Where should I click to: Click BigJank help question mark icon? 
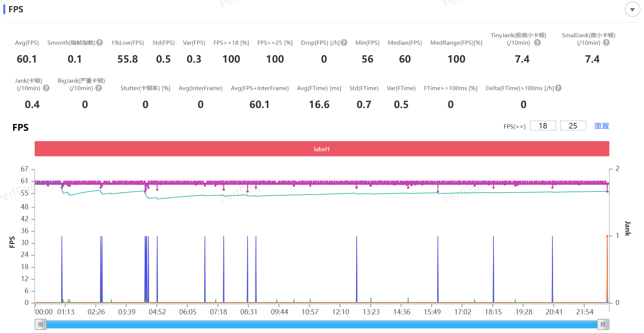pos(98,88)
